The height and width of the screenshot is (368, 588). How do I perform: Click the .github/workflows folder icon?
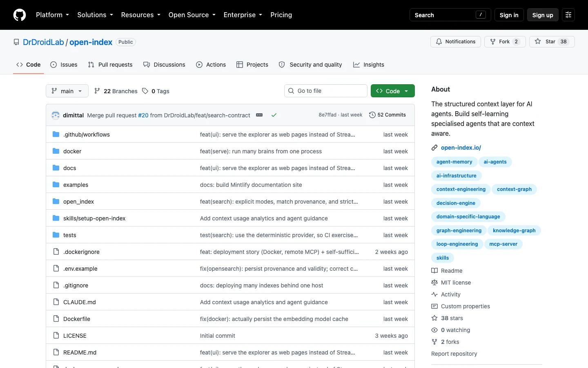56,134
